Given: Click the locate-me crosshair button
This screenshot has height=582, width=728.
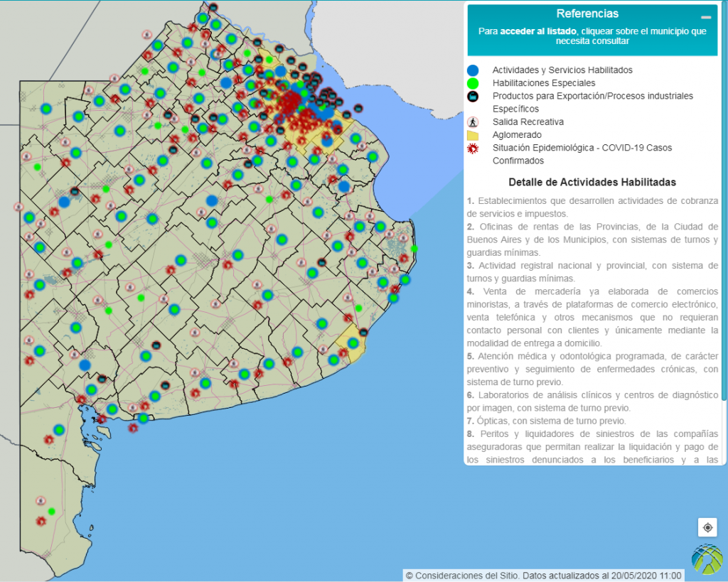Looking at the screenshot, I should pos(707,528).
